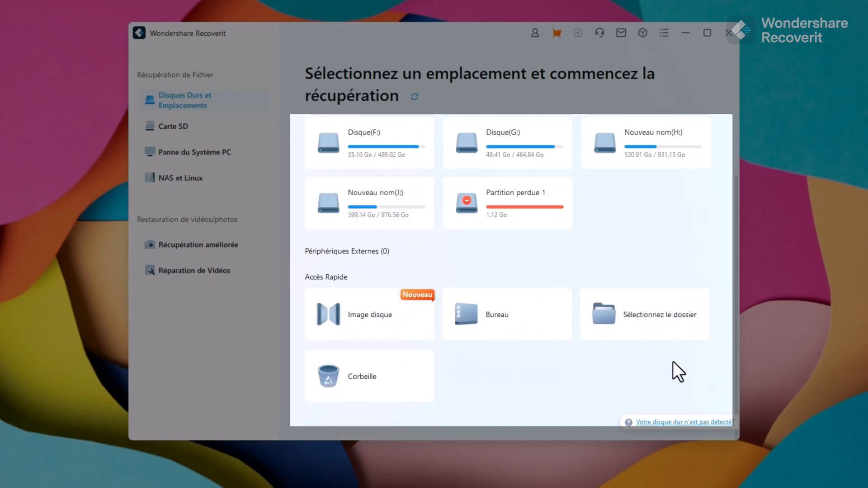This screenshot has width=868, height=488.
Task: Choose Corbeille for recovery
Action: [369, 376]
